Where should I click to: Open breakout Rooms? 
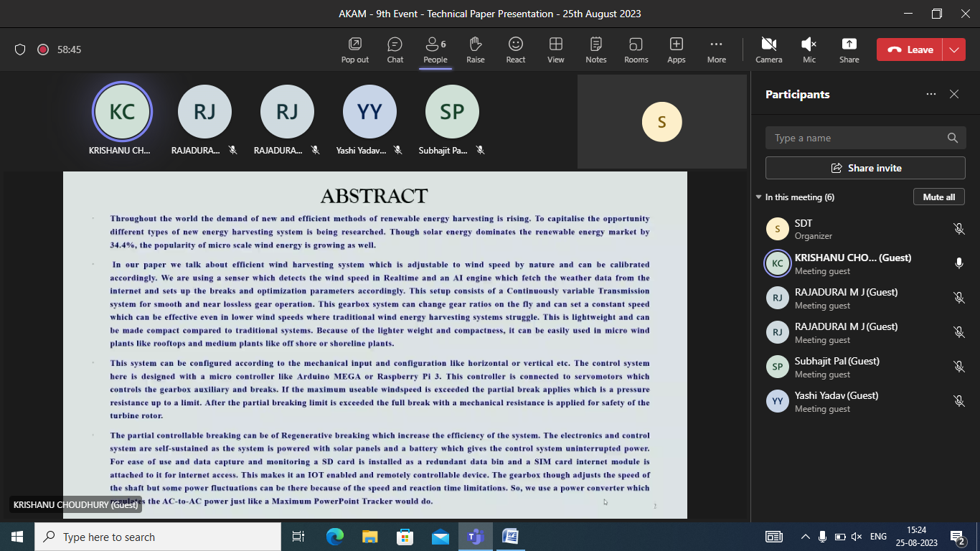tap(636, 50)
